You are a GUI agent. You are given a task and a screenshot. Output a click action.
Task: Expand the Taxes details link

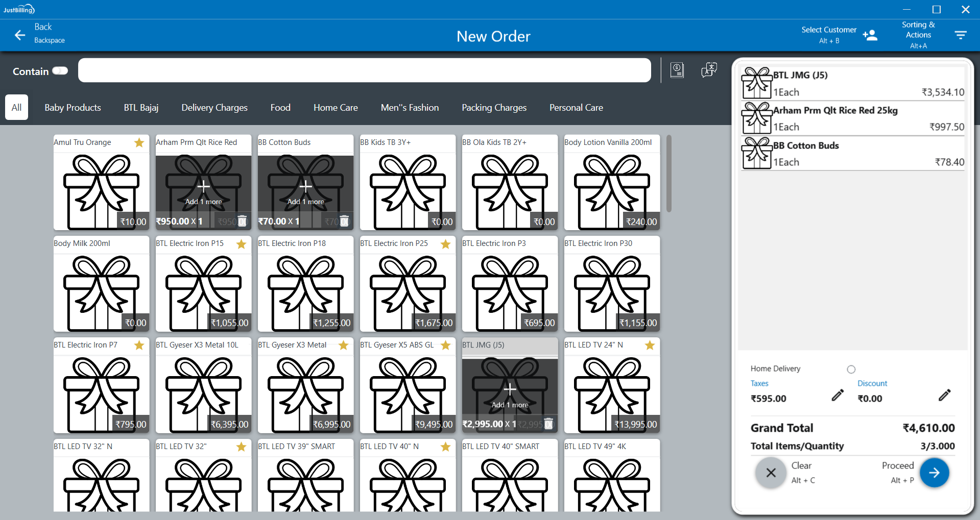click(x=759, y=383)
